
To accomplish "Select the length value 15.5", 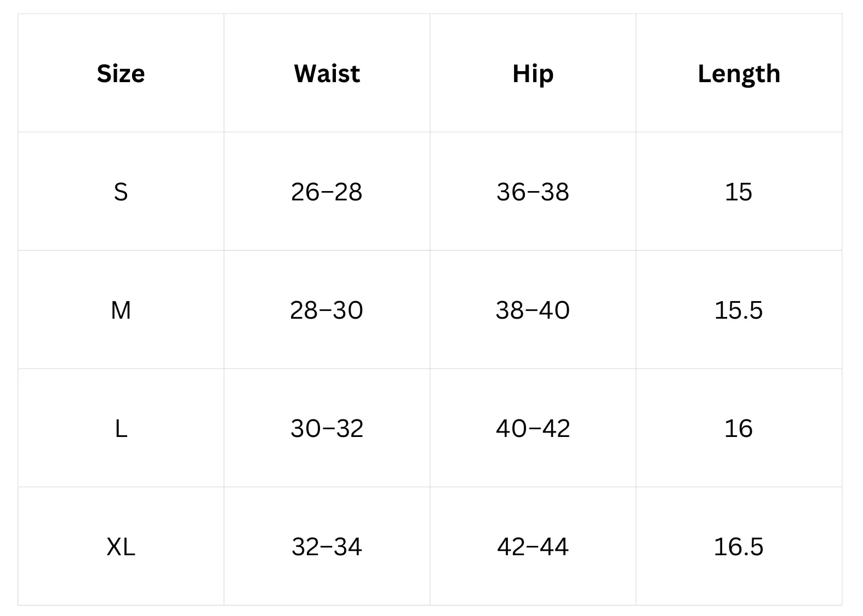I will [x=739, y=310].
